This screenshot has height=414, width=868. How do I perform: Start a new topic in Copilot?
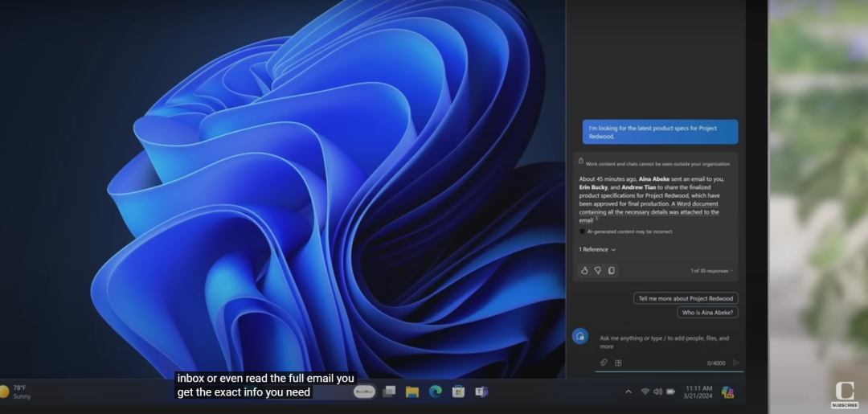pyautogui.click(x=579, y=337)
